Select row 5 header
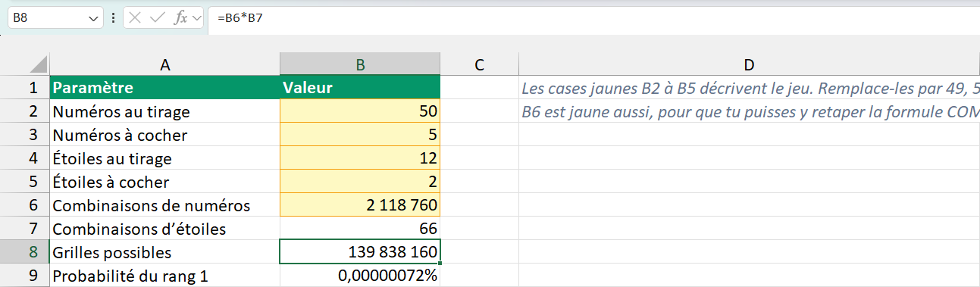The image size is (980, 287). pos(25,182)
